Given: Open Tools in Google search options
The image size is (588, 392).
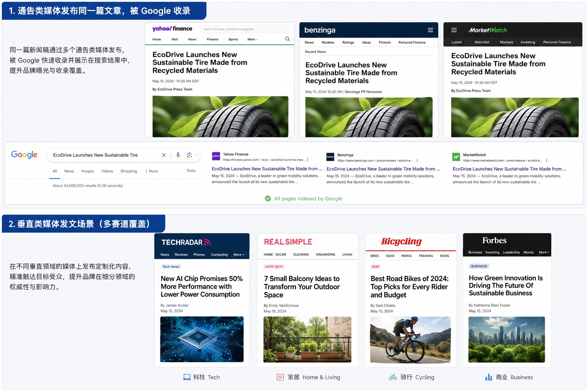Looking at the screenshot, I should point(191,171).
